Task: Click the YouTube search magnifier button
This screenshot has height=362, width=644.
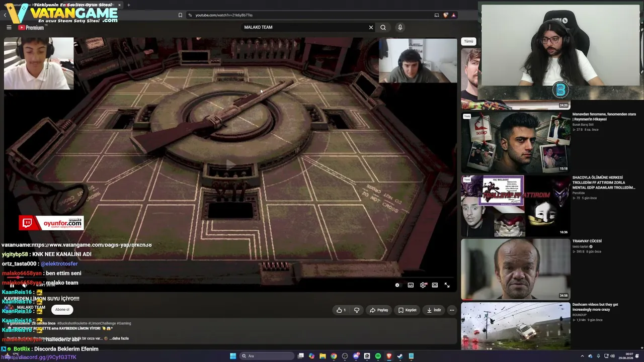Action: [x=383, y=28]
